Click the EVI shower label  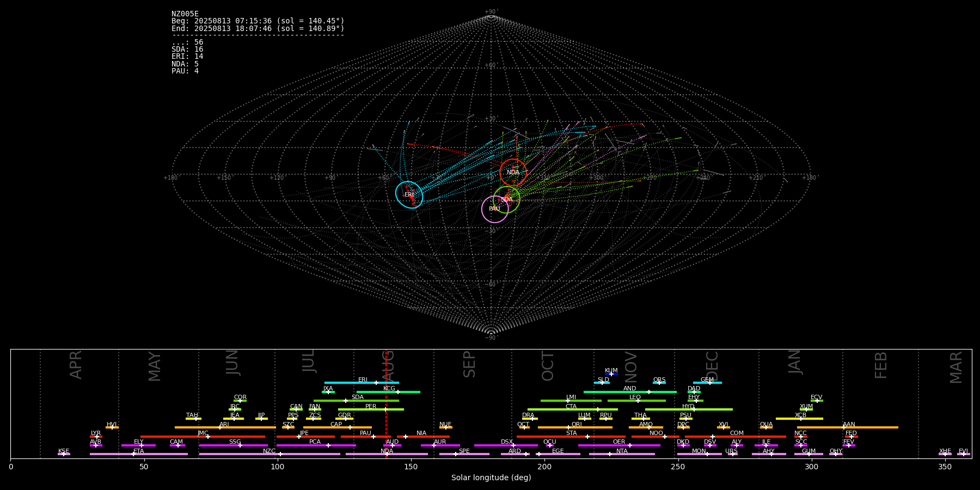pos(963,451)
